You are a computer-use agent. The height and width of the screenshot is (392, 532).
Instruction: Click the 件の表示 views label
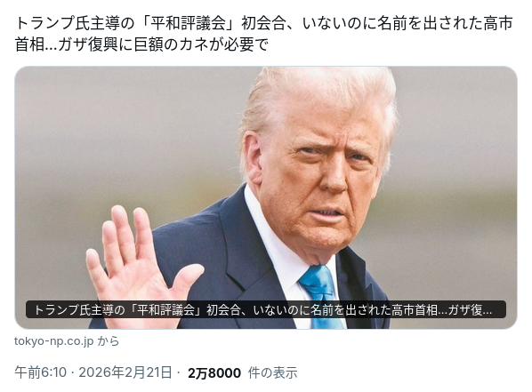coord(273,373)
